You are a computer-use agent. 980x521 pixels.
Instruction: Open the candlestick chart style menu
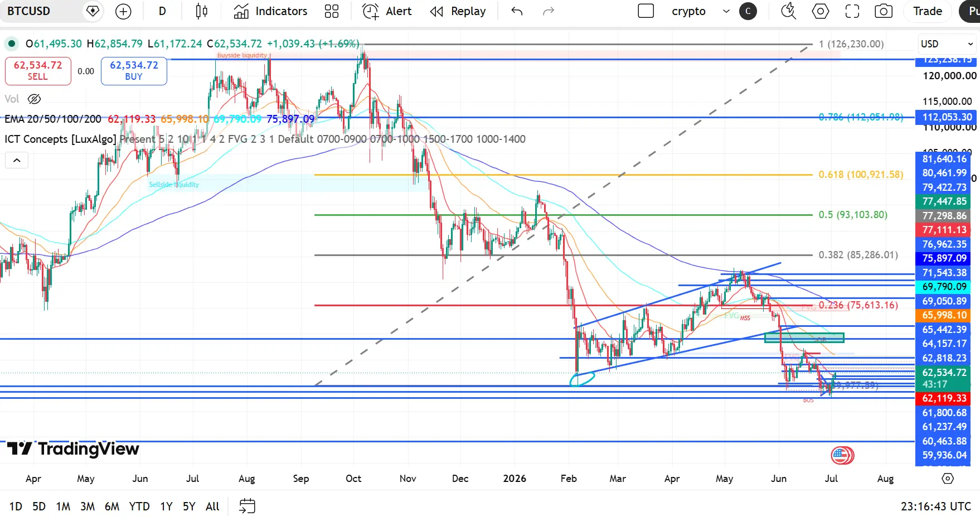click(202, 11)
